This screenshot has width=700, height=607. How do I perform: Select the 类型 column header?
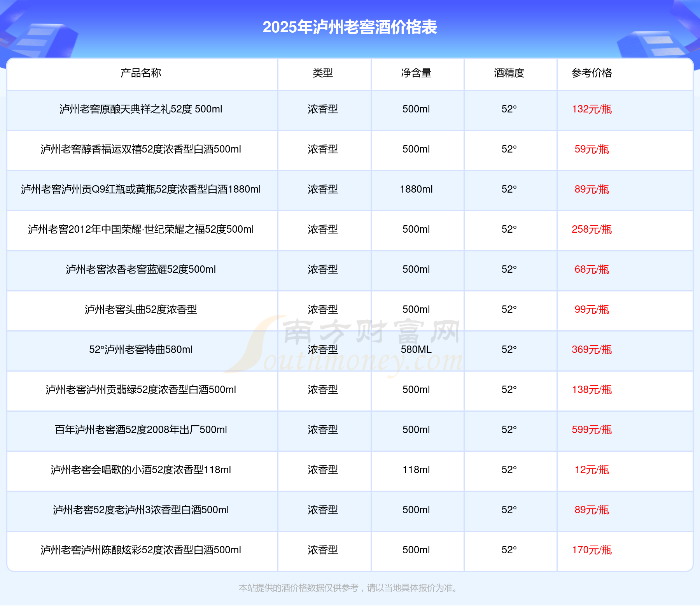point(323,73)
